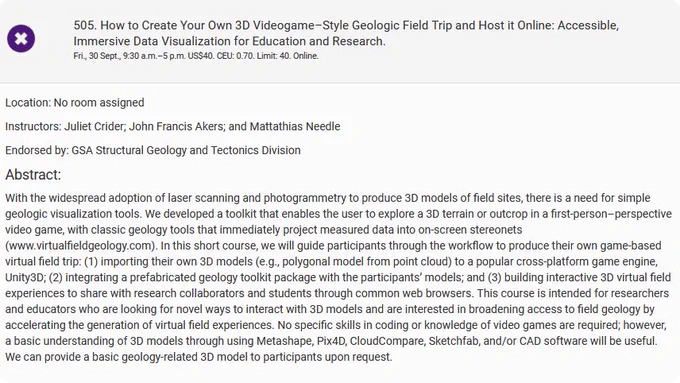The height and width of the screenshot is (383, 680).
Task: Click the last abstract sentence about 3D model request
Action: pos(199,357)
